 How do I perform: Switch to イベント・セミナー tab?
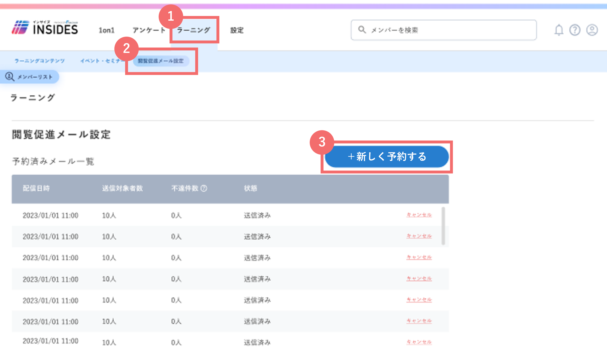coord(103,61)
